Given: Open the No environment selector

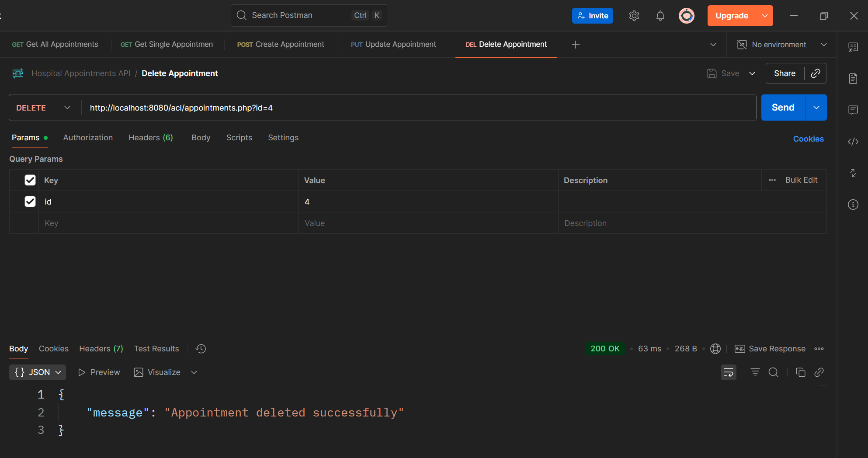Looking at the screenshot, I should (782, 45).
